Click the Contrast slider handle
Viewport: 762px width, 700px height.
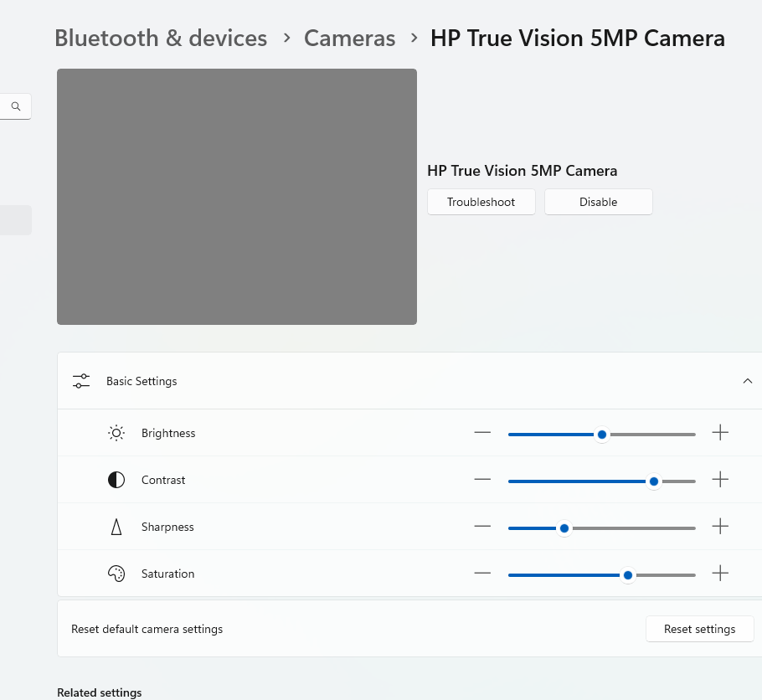click(x=653, y=481)
